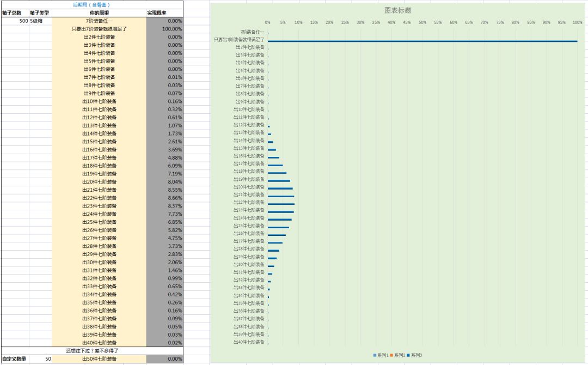Open the 5级箱 box type cell
588x365 pixels.
coord(40,21)
